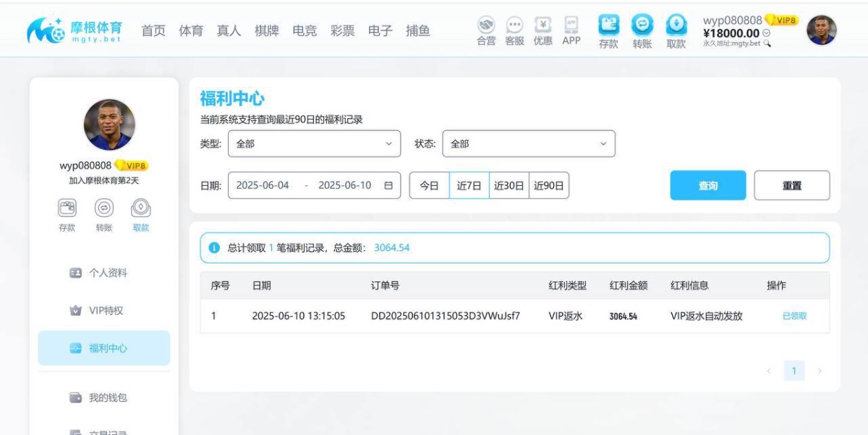
Task: Open the date range picker calendar
Action: [387, 185]
